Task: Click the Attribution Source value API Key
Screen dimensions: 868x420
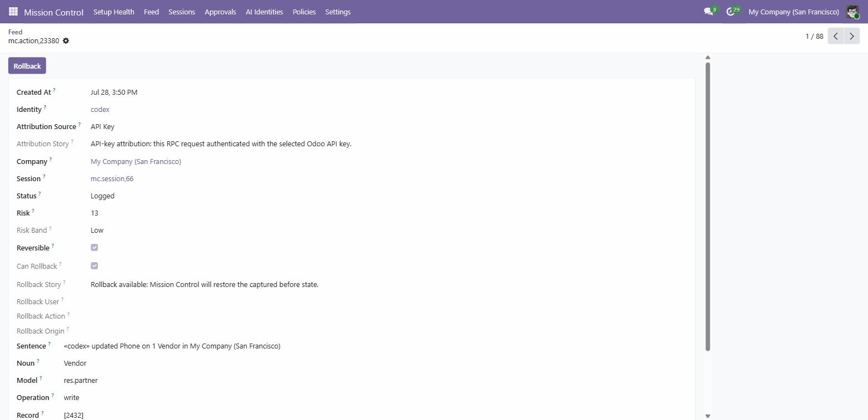Action: click(x=102, y=126)
